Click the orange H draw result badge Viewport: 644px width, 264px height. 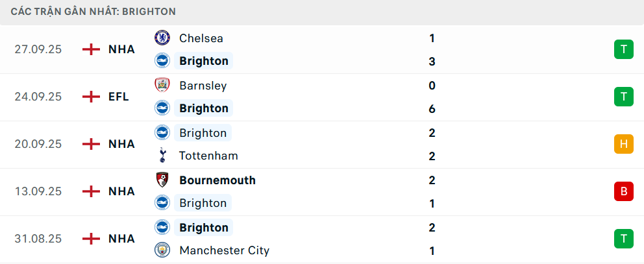coord(623,144)
